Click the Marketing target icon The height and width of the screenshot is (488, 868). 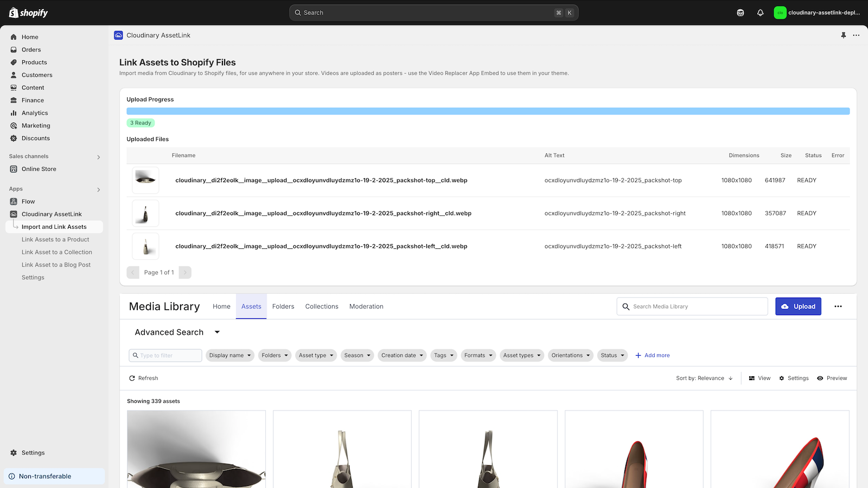click(14, 125)
